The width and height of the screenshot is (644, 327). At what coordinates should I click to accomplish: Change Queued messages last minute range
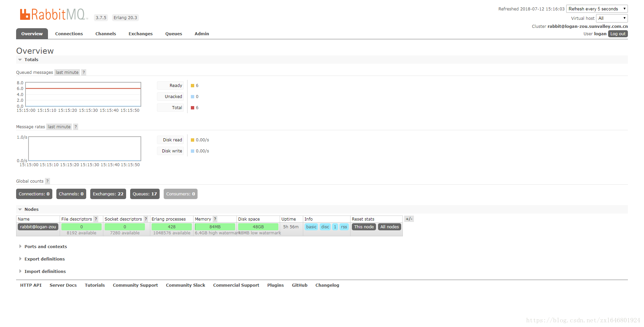pos(67,72)
